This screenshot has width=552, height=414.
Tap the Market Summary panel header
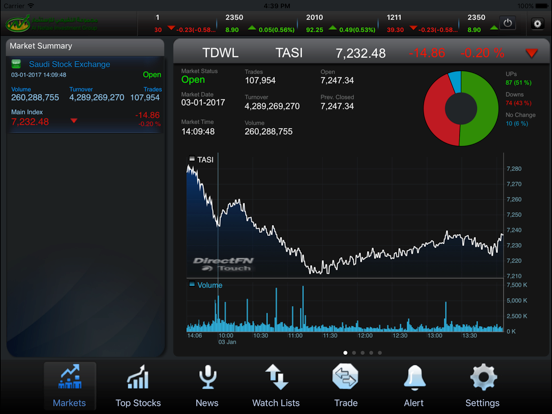[85, 46]
